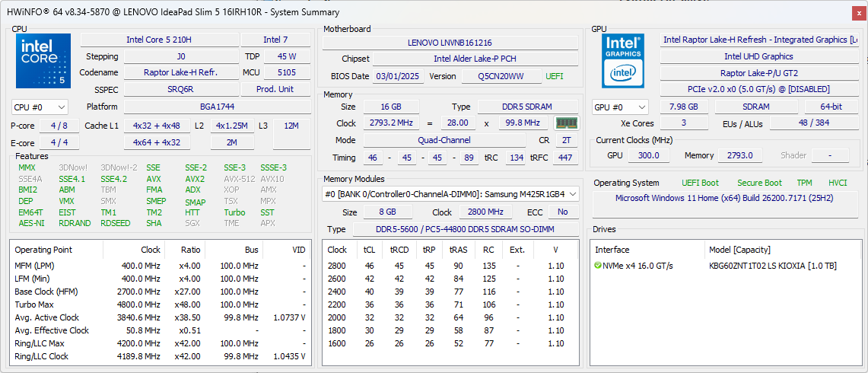Expand the memory module bank selector
Image resolution: width=868 pixels, height=373 pixels.
[572, 194]
